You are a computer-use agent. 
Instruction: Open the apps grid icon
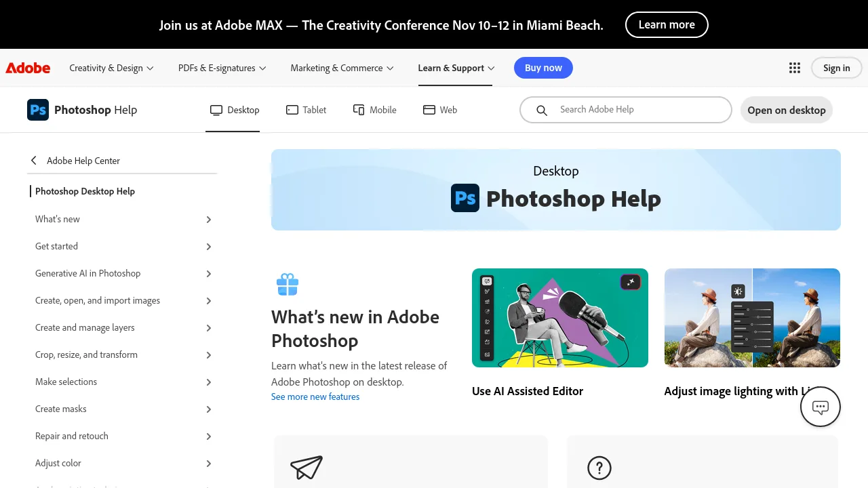(795, 68)
